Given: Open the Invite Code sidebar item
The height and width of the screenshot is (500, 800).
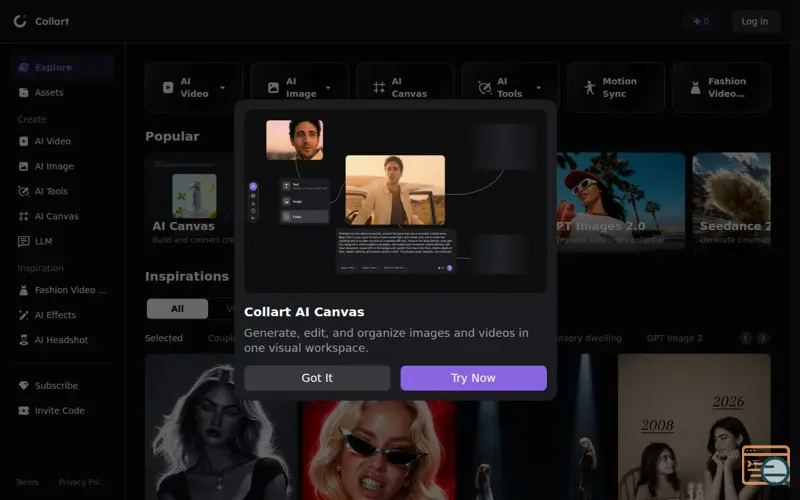Looking at the screenshot, I should click(x=62, y=411).
